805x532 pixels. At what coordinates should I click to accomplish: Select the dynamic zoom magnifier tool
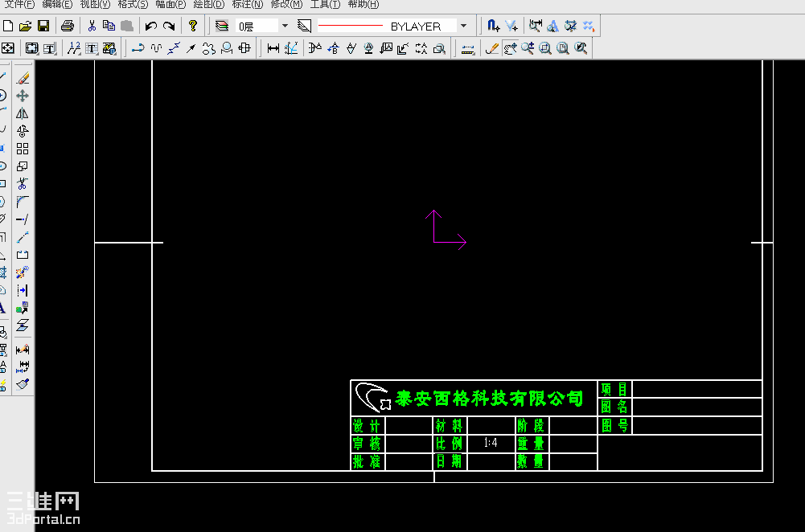[x=528, y=48]
